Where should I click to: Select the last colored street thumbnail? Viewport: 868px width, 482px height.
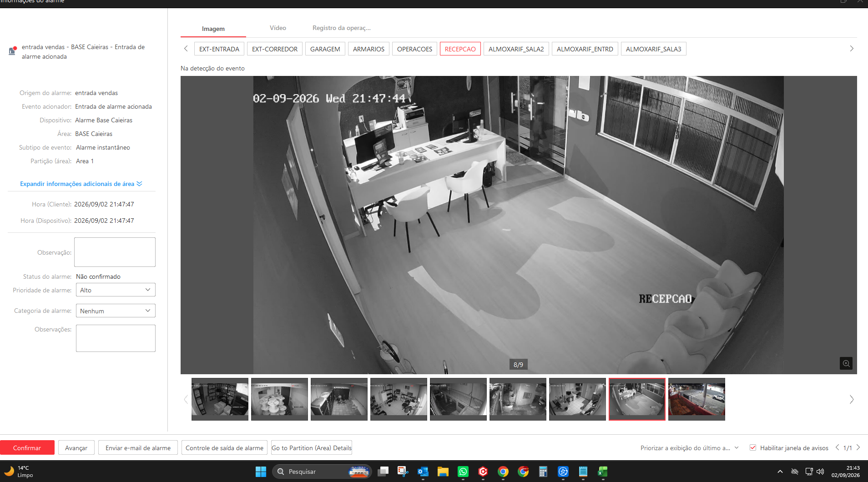pyautogui.click(x=696, y=399)
